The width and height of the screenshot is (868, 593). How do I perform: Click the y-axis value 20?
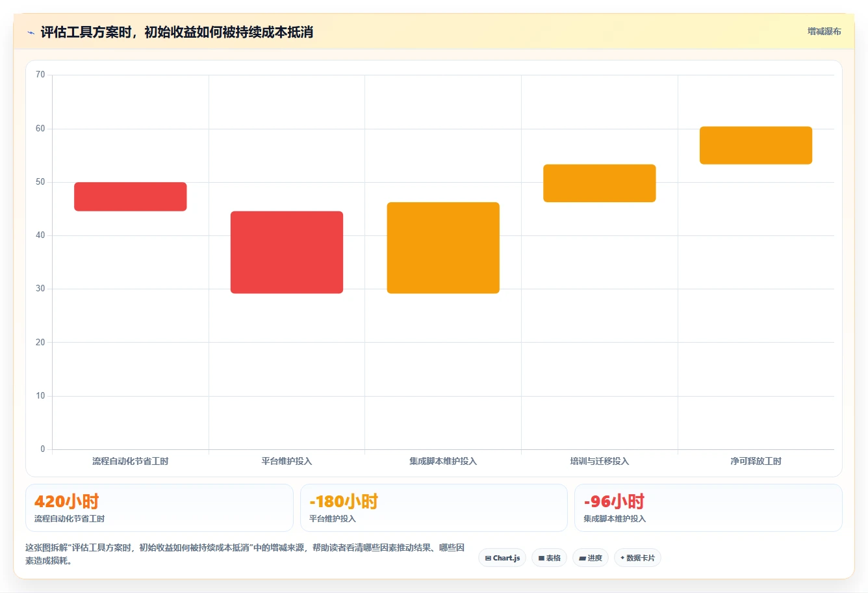40,343
